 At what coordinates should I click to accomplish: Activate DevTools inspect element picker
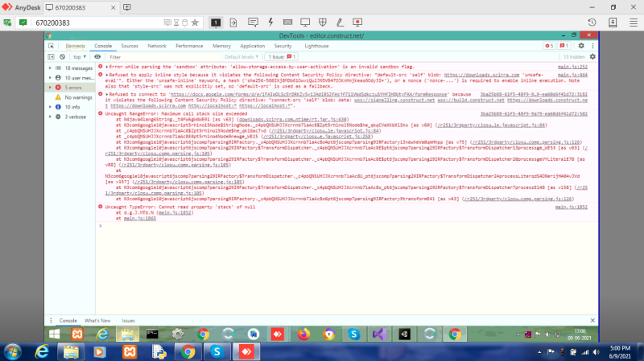pos(51,46)
